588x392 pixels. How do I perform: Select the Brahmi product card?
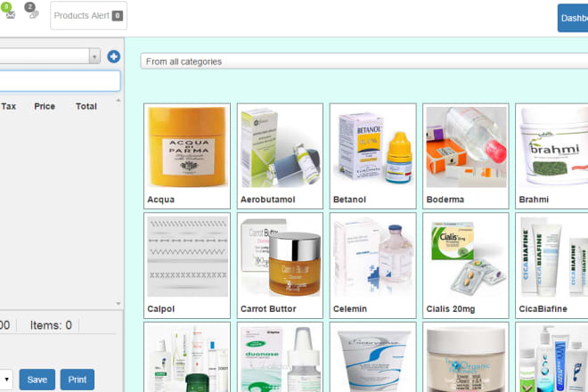(551, 156)
